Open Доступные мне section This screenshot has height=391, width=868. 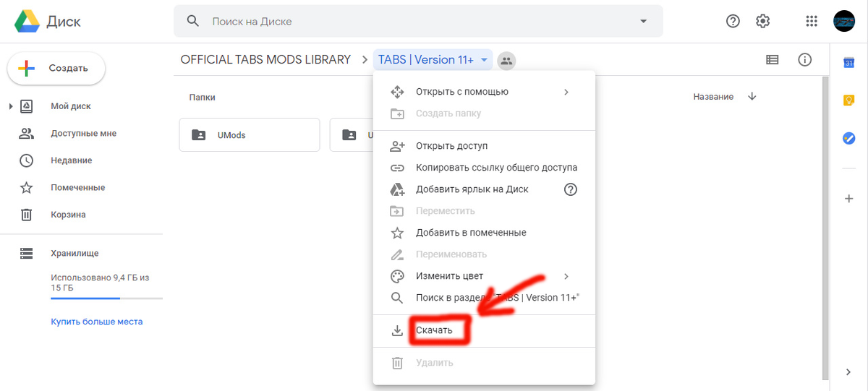coord(83,133)
